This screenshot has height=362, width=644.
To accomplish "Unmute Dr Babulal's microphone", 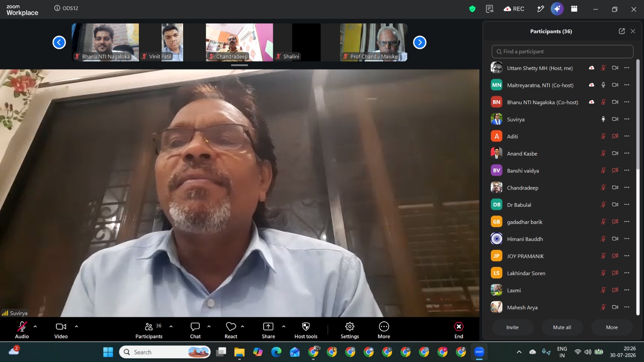I will tap(603, 205).
